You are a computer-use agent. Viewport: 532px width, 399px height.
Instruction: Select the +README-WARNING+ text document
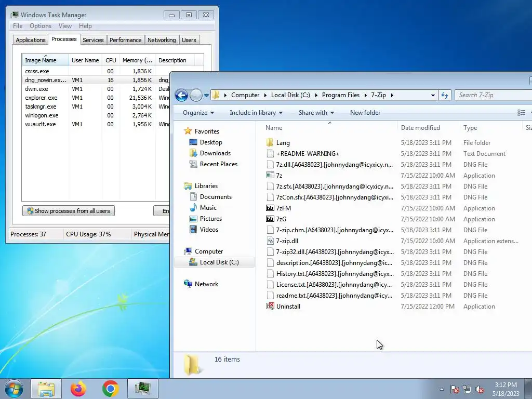308,153
